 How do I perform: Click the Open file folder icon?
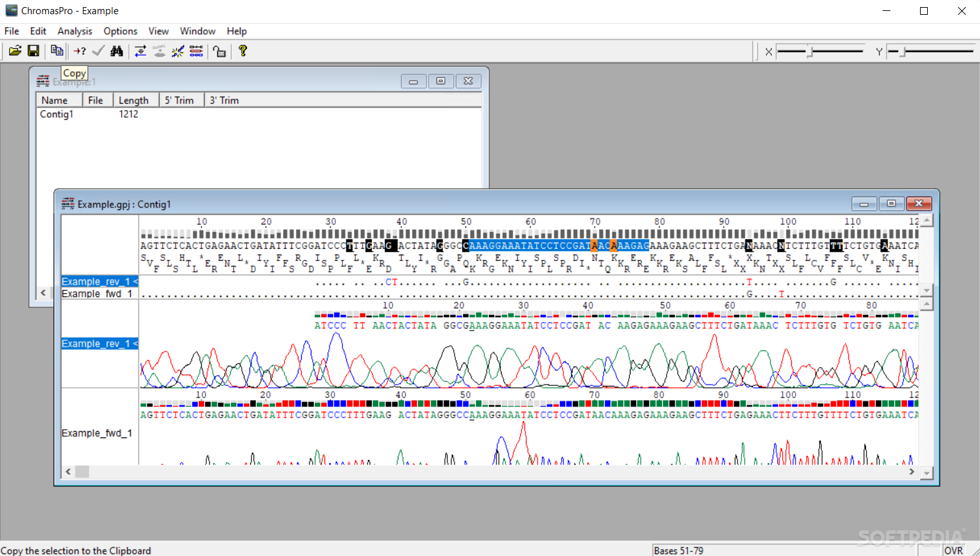(15, 51)
